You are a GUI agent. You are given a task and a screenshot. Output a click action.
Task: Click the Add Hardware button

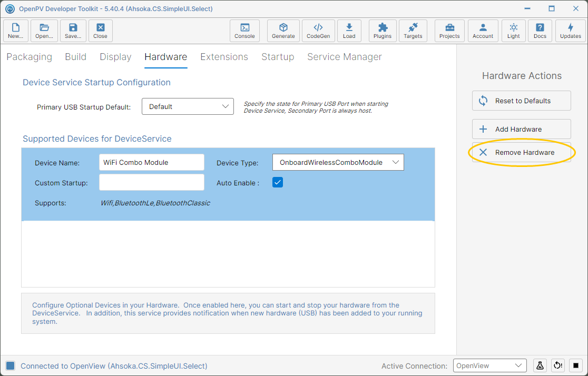pos(522,129)
